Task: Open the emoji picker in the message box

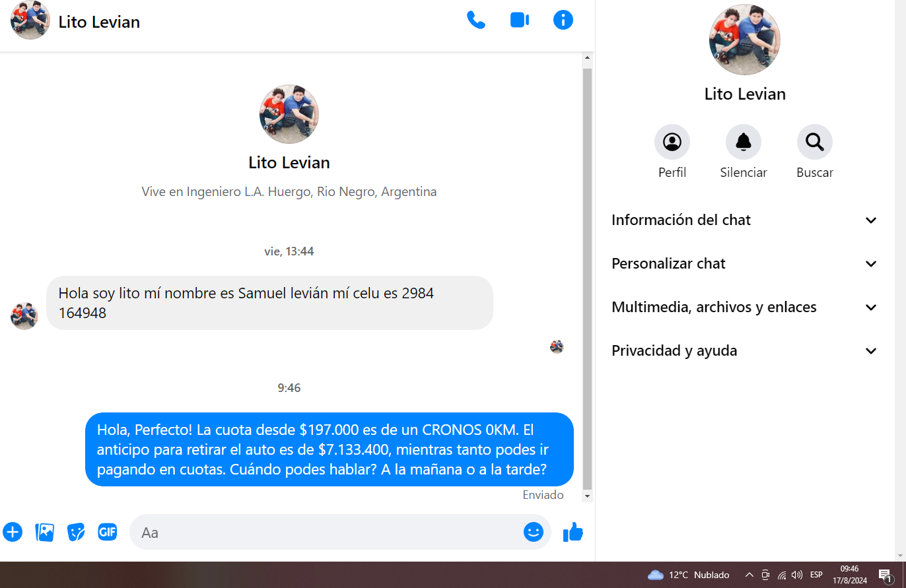Action: click(x=534, y=532)
